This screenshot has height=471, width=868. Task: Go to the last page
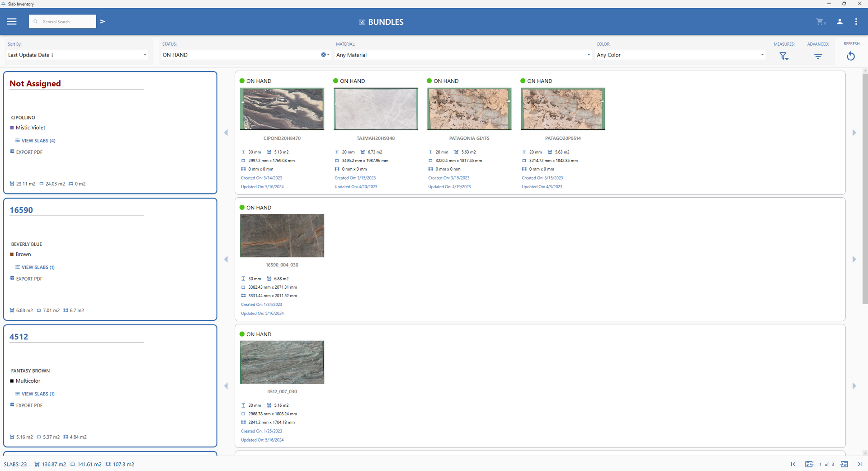pyautogui.click(x=860, y=464)
